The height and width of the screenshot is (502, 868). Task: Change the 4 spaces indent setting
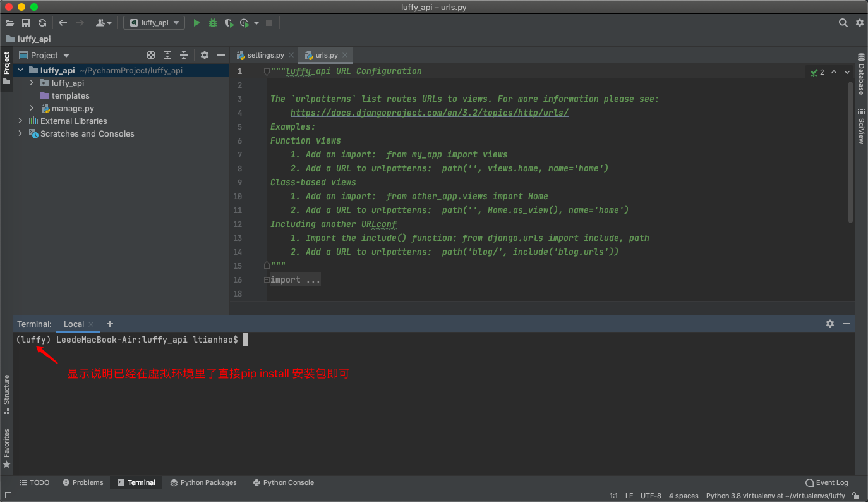coord(684,496)
